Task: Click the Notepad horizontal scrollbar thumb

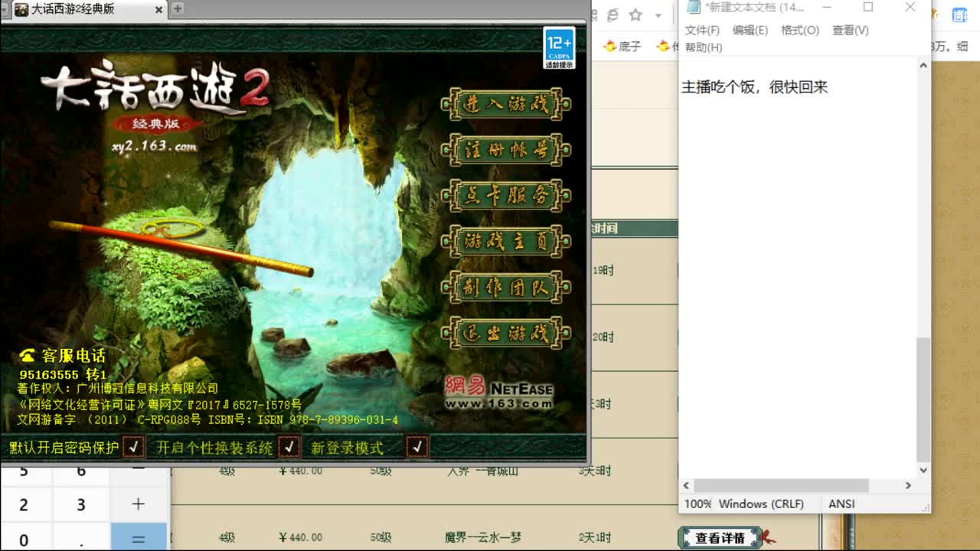Action: point(781,485)
